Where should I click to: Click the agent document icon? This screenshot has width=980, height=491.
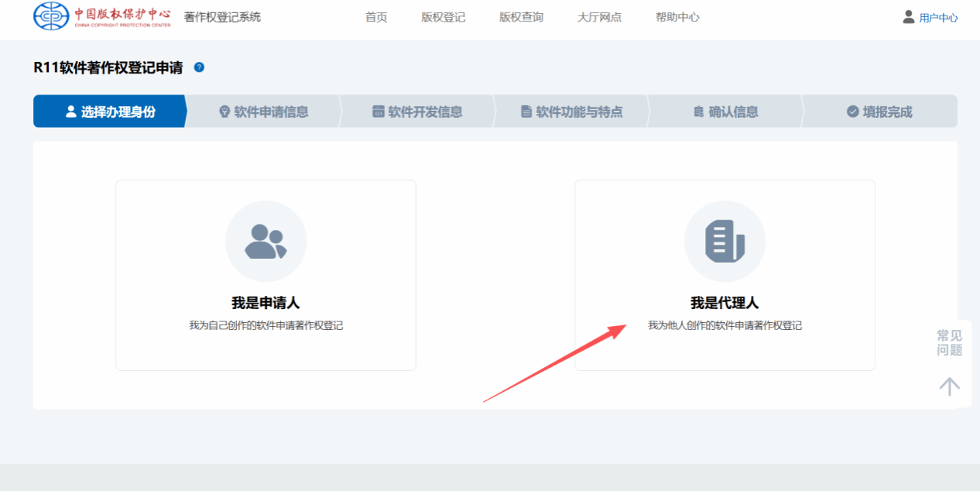pyautogui.click(x=725, y=242)
